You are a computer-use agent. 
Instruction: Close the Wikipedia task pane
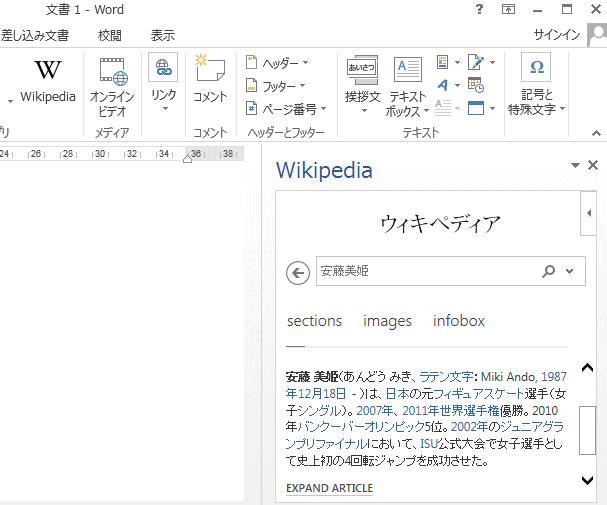click(593, 165)
